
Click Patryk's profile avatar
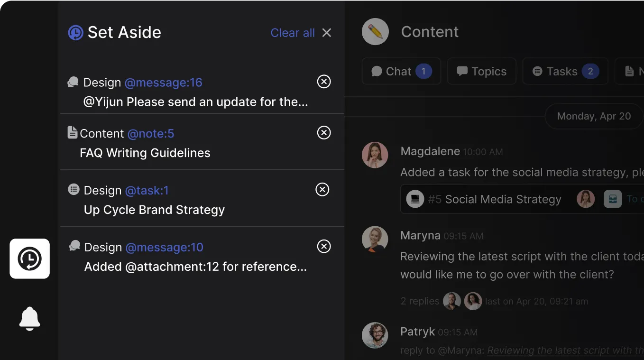375,335
